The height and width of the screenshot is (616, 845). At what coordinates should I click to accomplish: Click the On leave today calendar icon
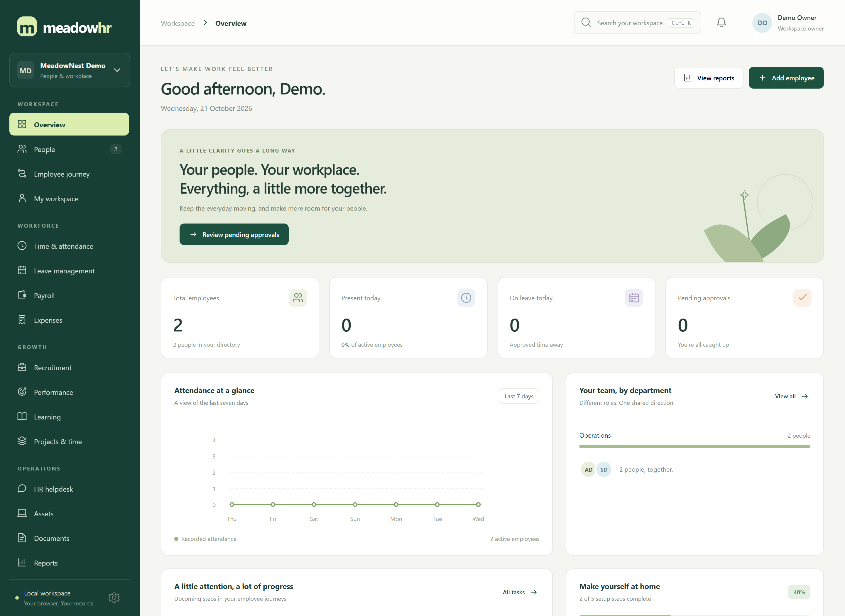click(x=634, y=297)
